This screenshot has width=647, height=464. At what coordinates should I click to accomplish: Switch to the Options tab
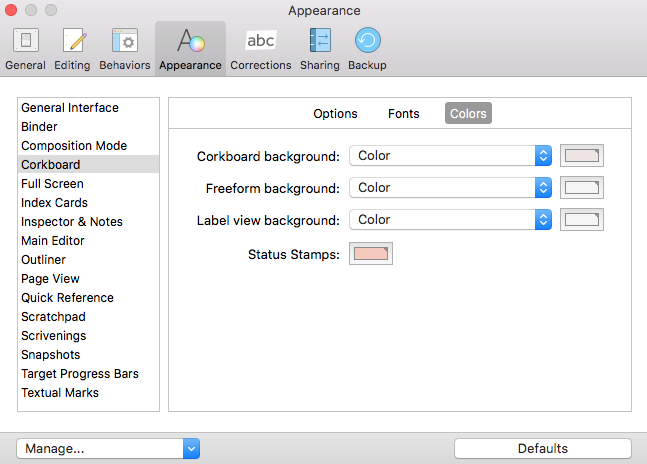[x=335, y=113]
